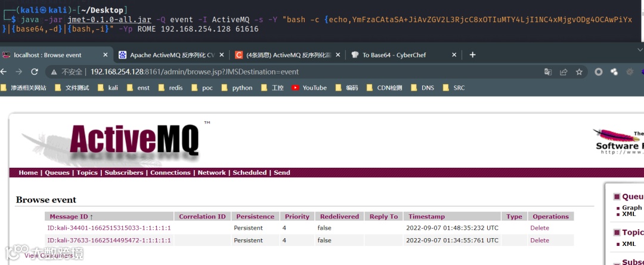Open the poc bookmark folder

202,88
